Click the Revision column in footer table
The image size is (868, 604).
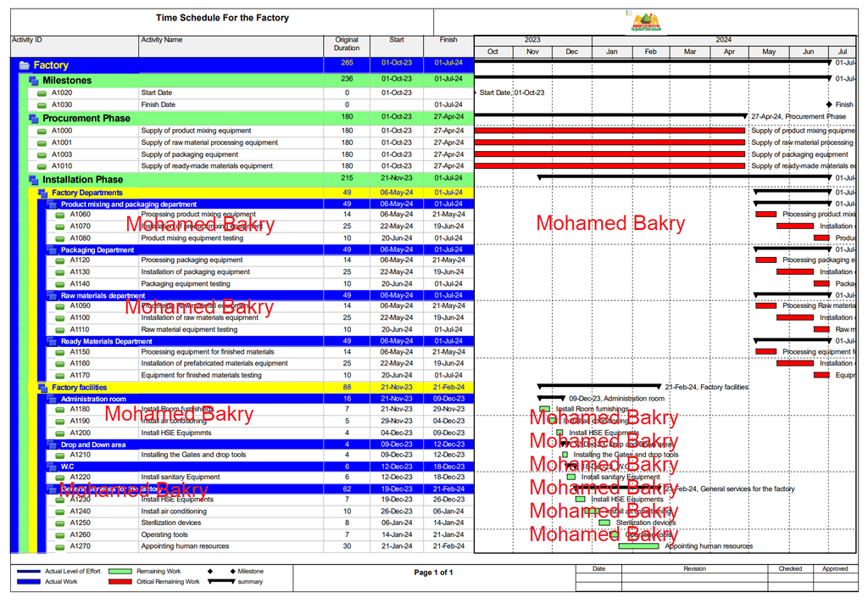click(x=695, y=569)
